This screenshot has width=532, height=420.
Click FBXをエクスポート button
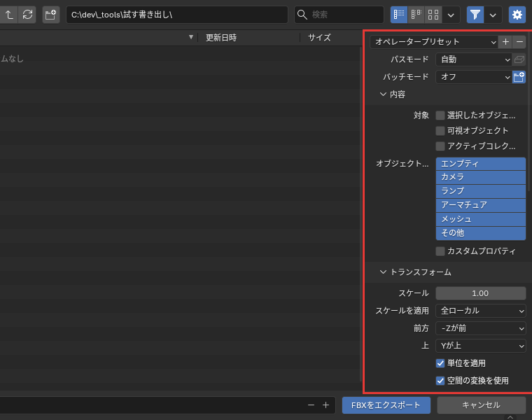pos(386,405)
